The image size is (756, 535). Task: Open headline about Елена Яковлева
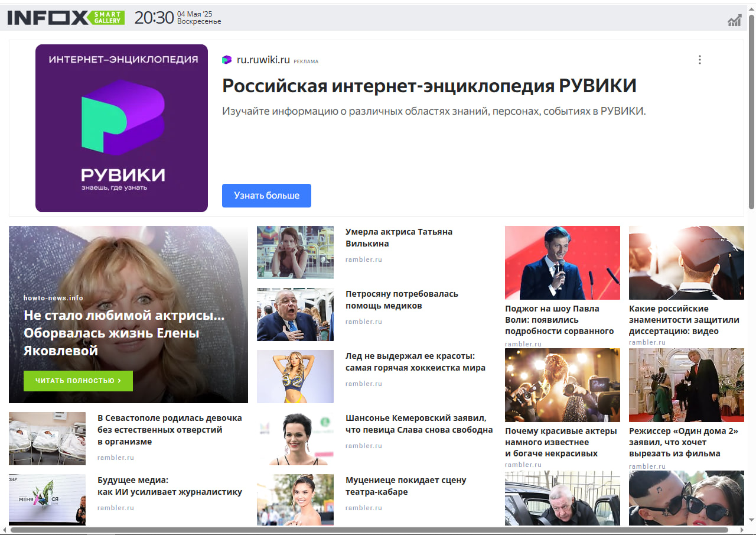click(124, 333)
